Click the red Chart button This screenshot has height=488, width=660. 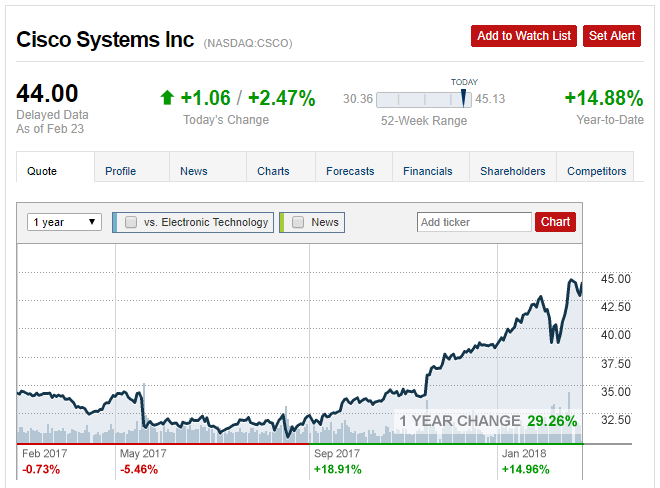(x=555, y=222)
